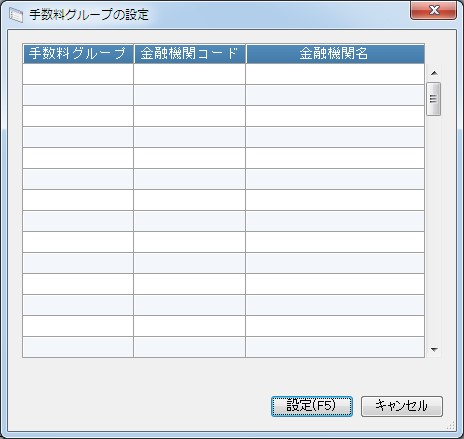
Task: Click the 金融機関名 column header
Action: click(335, 54)
